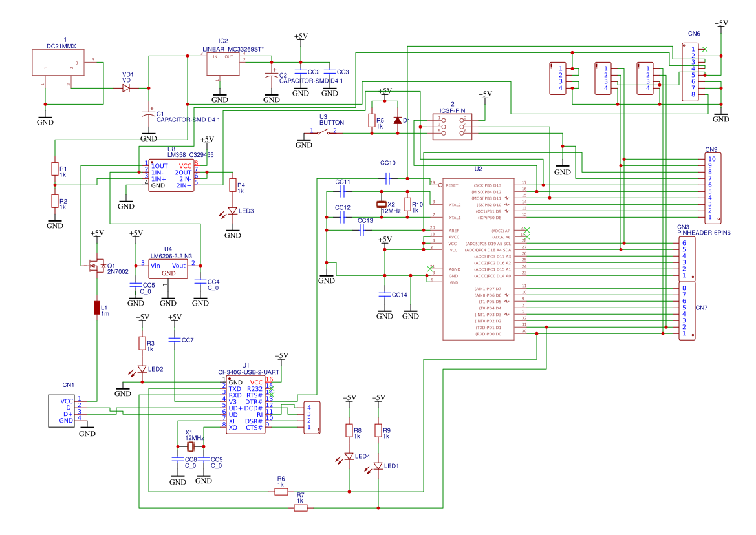Click the LM6206-3.3 N3 label

click(x=171, y=256)
